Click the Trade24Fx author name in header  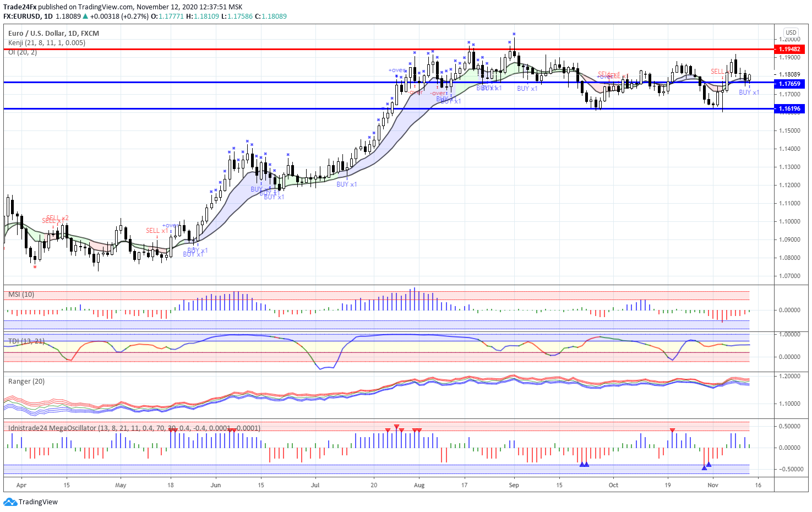20,7
